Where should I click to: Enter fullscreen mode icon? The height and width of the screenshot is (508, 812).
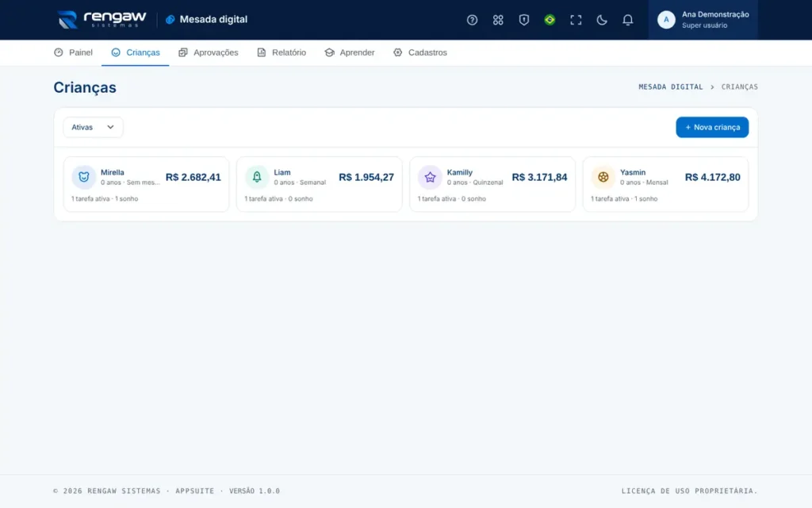576,20
